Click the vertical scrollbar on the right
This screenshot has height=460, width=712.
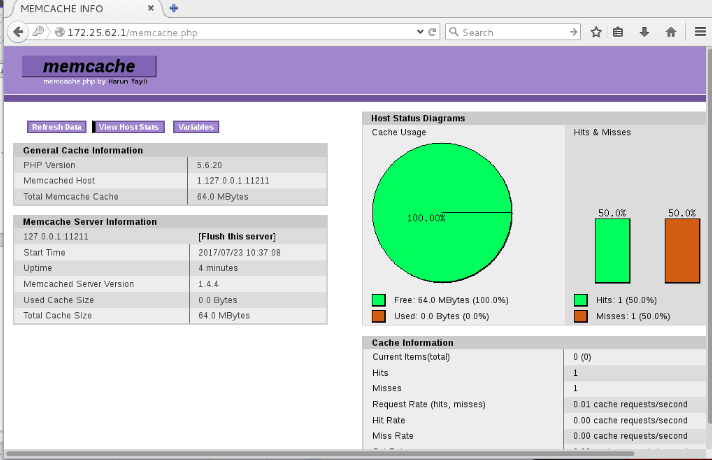(709, 236)
